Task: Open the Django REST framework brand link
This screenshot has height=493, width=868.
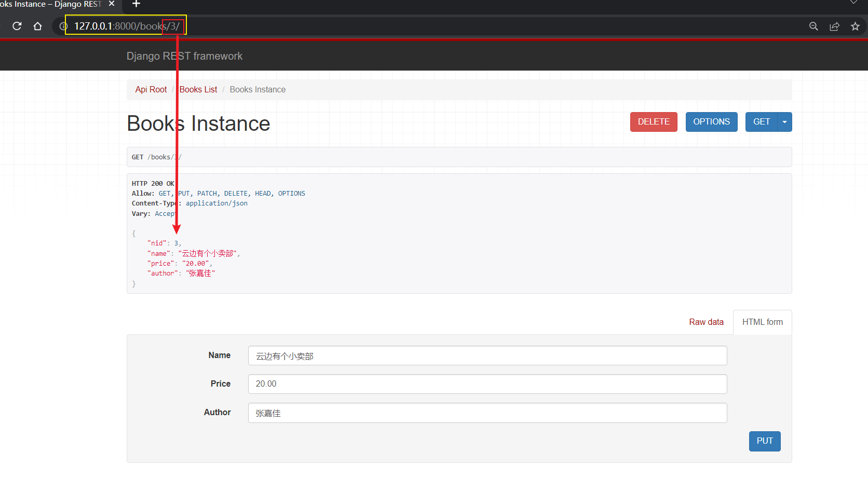Action: click(x=184, y=56)
